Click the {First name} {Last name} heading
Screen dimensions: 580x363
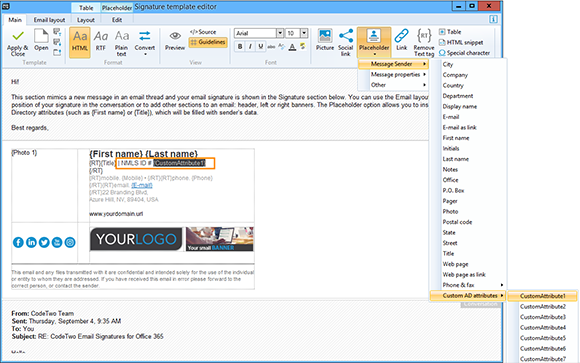coord(144,154)
